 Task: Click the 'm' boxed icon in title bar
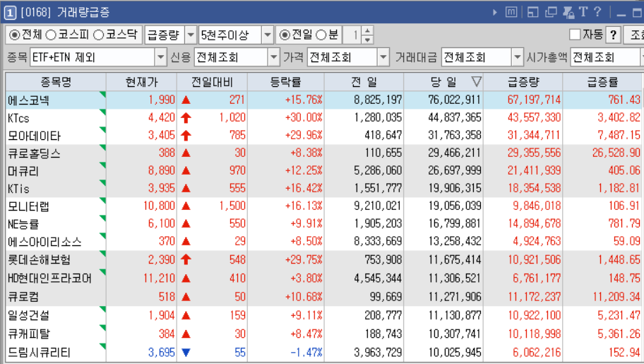[511, 12]
